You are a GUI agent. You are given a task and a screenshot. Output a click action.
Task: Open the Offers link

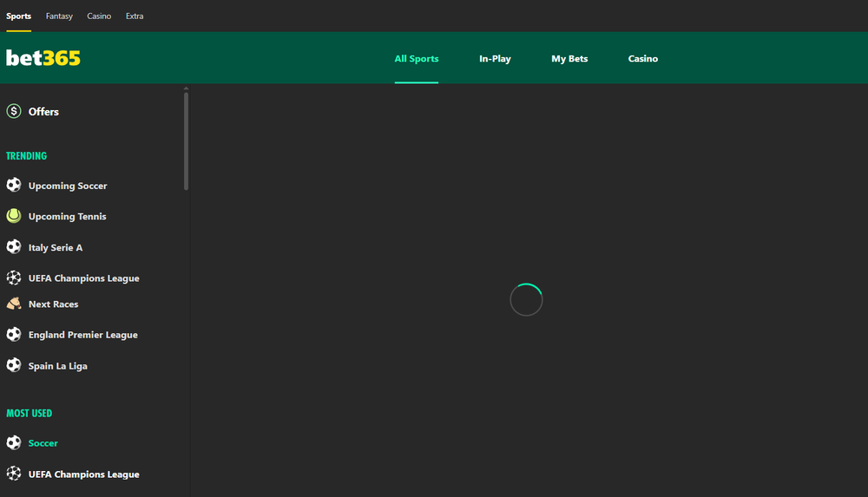[43, 112]
